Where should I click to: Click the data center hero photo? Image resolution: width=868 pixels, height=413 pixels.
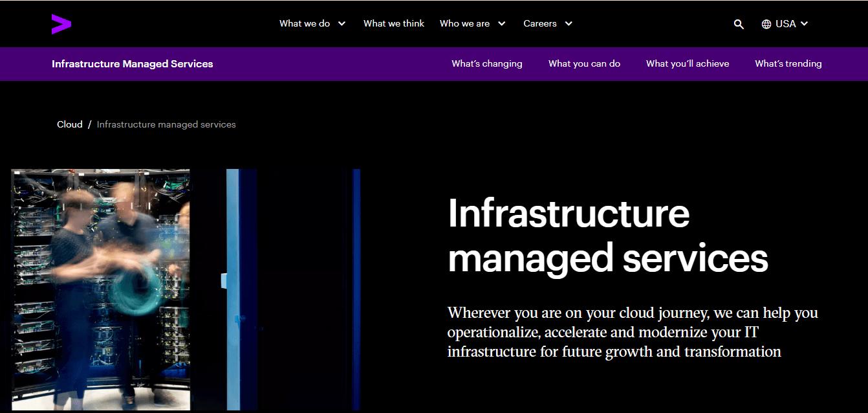tap(186, 289)
